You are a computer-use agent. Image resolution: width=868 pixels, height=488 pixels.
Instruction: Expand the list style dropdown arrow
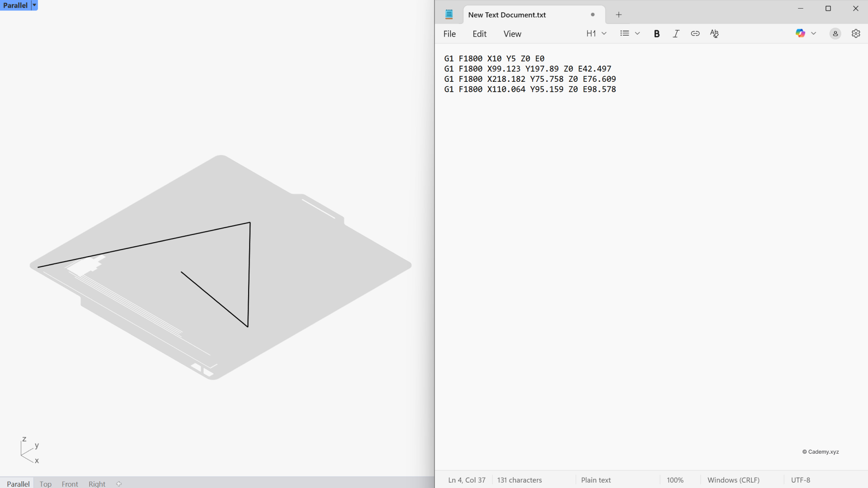coord(637,33)
